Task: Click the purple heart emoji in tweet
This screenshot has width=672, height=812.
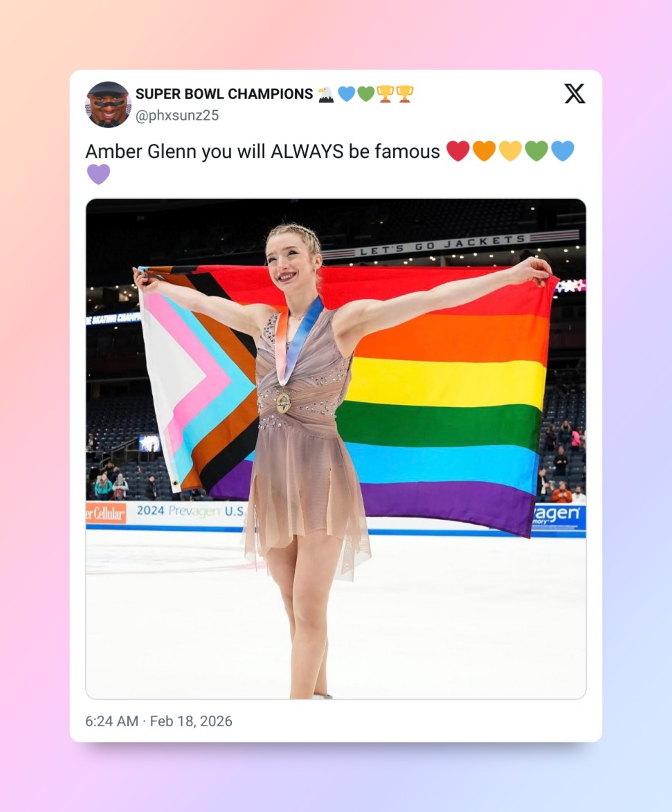Action: tap(98, 174)
